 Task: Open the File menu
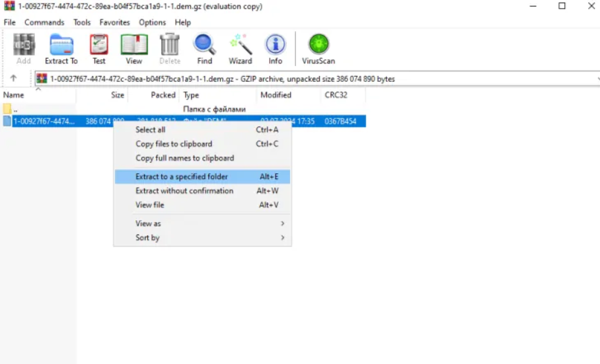click(x=9, y=22)
